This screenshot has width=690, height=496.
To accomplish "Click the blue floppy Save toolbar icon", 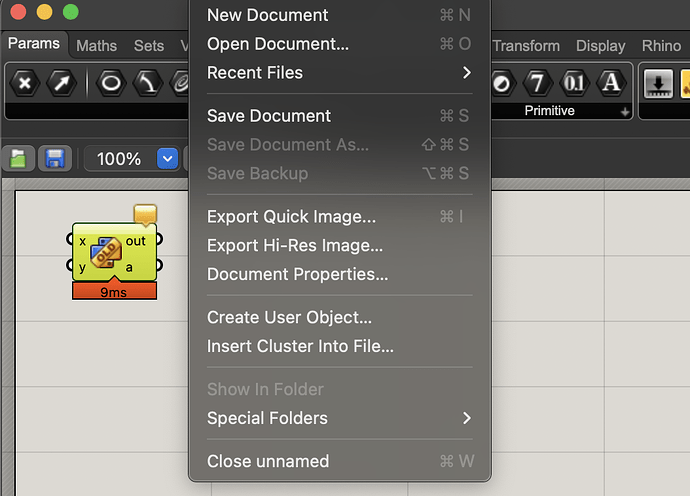I will (55, 158).
